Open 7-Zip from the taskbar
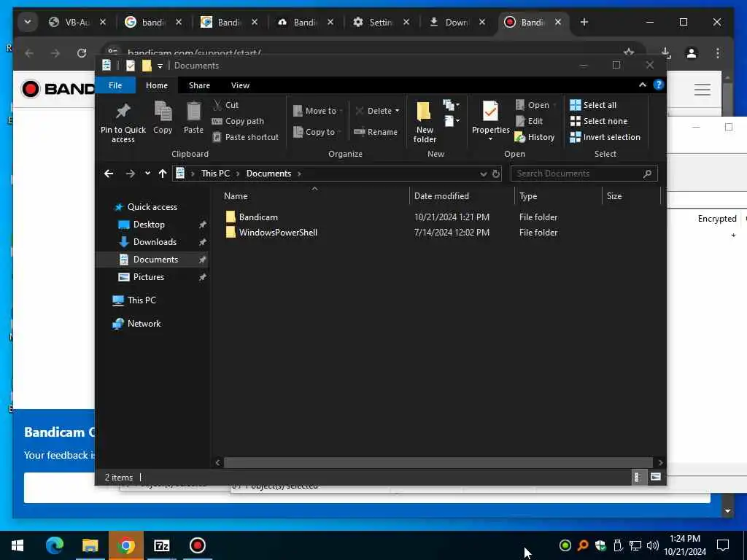 click(161, 545)
